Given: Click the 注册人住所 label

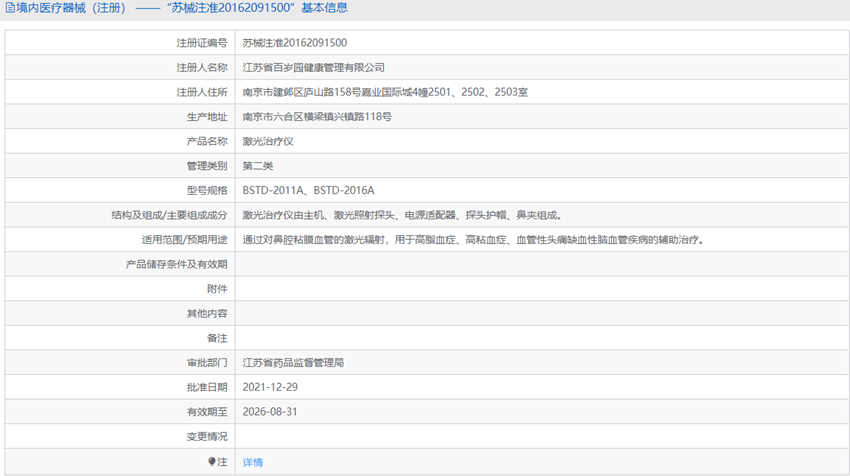Looking at the screenshot, I should point(202,92).
